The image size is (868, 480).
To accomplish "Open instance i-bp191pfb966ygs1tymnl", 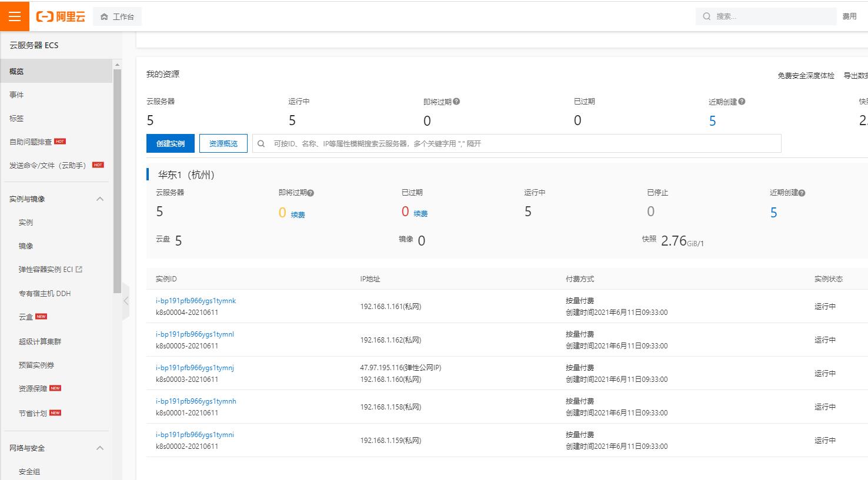I will pos(195,334).
